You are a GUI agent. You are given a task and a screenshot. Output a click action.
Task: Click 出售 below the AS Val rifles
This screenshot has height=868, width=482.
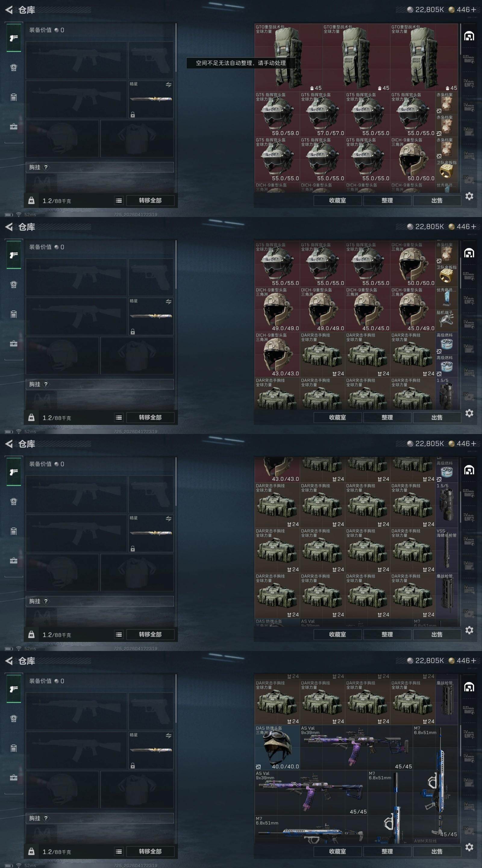(437, 851)
